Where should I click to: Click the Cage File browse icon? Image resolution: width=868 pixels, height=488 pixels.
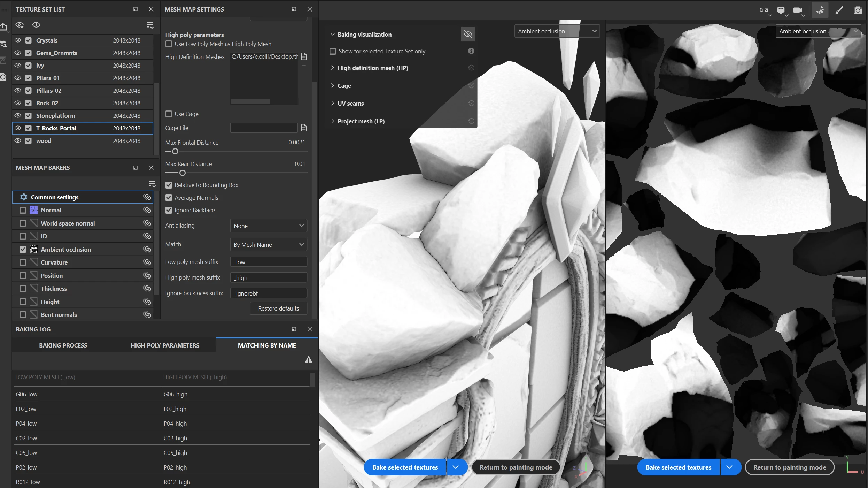click(x=304, y=128)
